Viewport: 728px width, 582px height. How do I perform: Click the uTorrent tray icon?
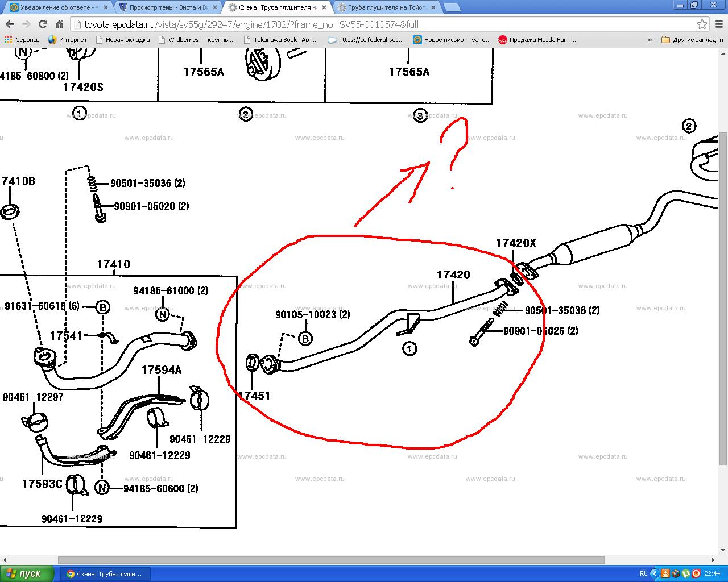point(686,573)
